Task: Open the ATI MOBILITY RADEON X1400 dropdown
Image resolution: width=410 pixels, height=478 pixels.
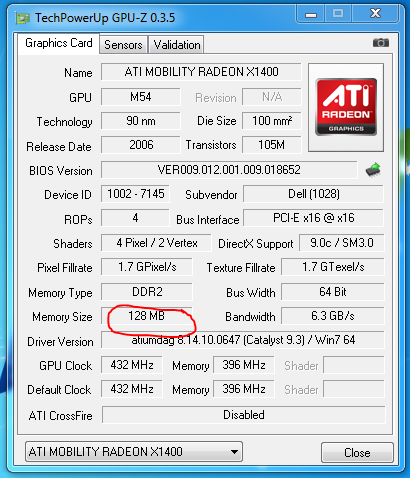Action: tap(134, 452)
